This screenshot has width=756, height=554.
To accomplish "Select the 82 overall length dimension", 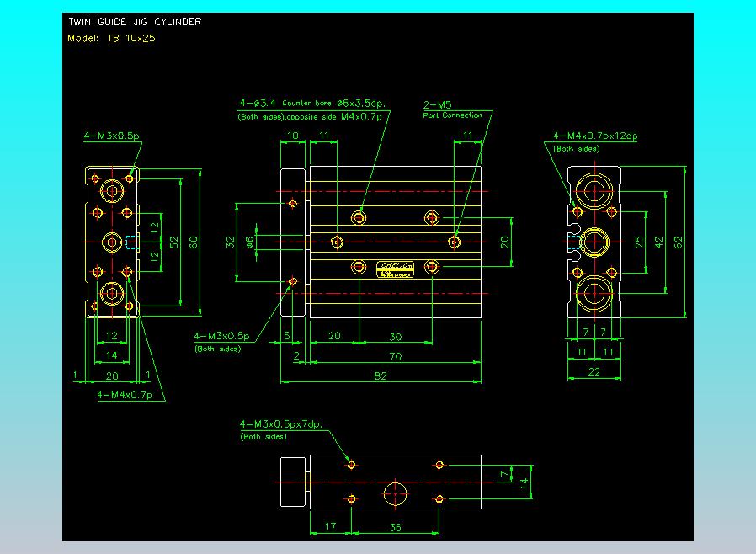I will [x=381, y=376].
